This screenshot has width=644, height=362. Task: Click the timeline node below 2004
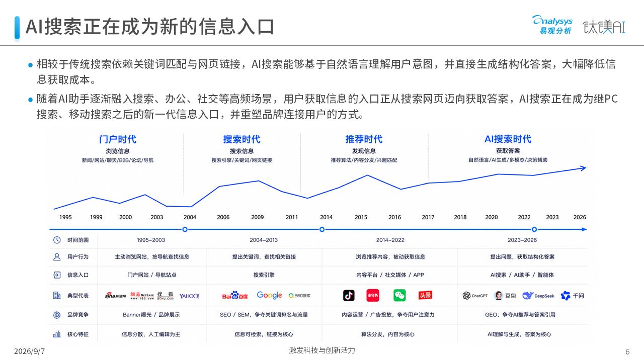click(185, 229)
